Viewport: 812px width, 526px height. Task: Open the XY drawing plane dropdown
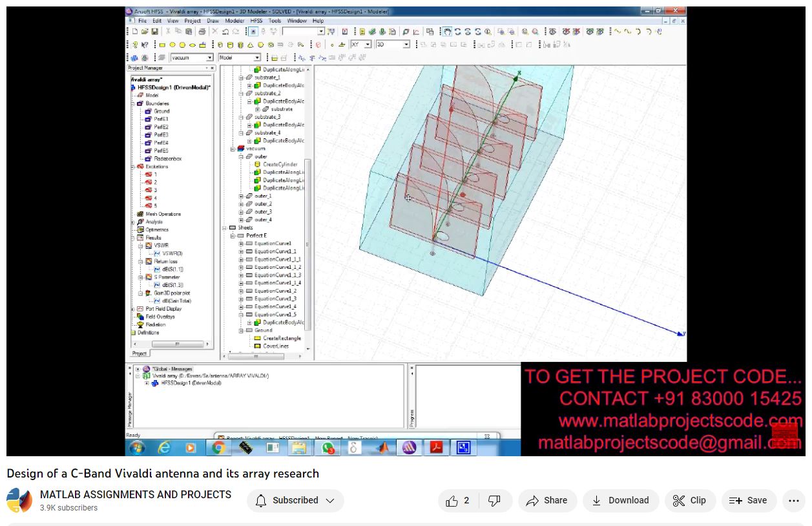pos(368,45)
